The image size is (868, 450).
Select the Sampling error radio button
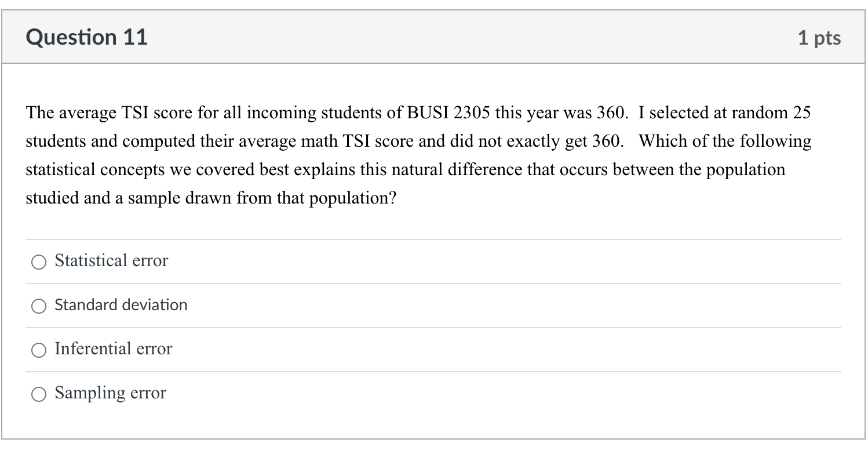39,394
